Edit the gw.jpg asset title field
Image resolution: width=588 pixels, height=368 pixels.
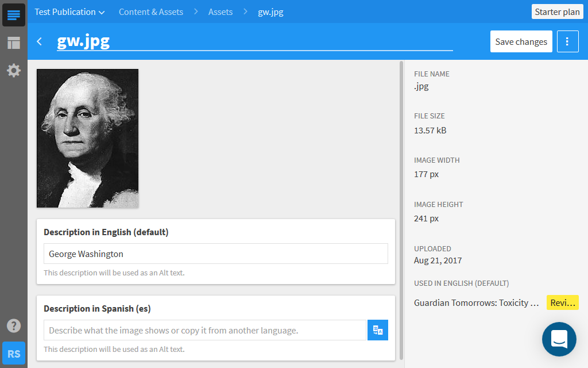(x=254, y=41)
